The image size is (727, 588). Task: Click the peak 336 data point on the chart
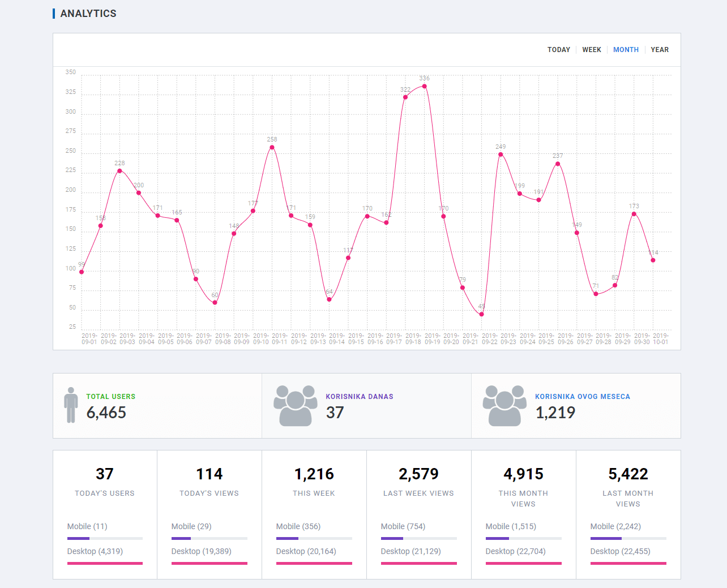(425, 87)
